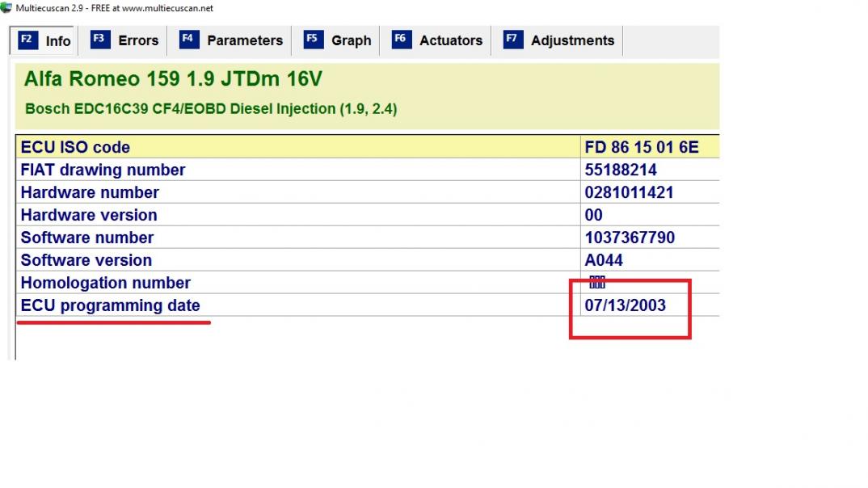This screenshot has height=488, width=868.
Task: Select the FIAT drawing number label
Action: pyautogui.click(x=103, y=170)
